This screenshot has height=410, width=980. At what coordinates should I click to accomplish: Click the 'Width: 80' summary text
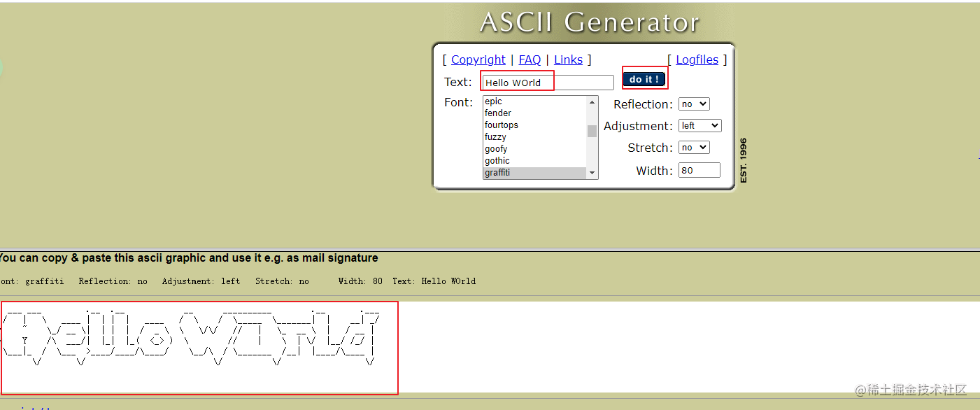point(360,281)
